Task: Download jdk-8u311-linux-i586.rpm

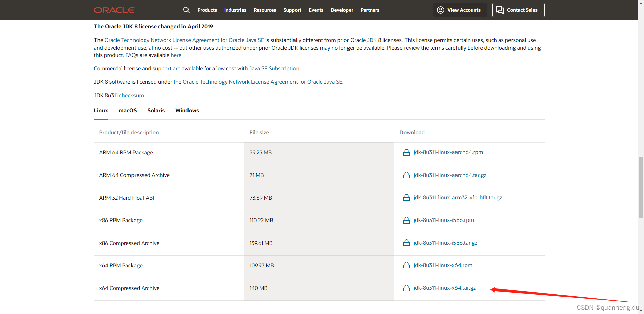Action: [x=443, y=220]
